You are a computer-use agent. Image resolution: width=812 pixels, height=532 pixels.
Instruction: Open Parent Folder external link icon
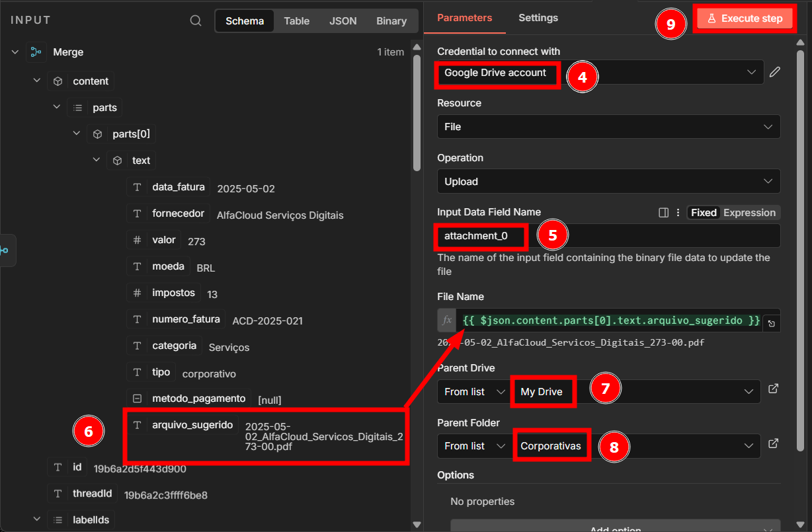click(x=773, y=444)
